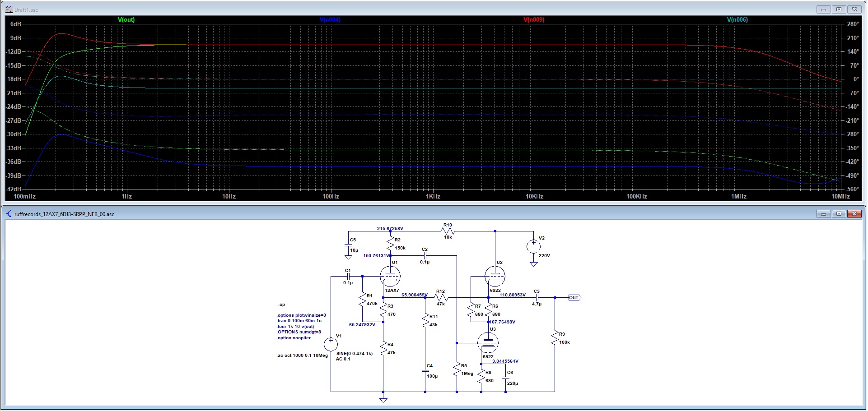Viewport: 868px width, 411px height.
Task: Restore the Draft1.asc plot window
Action: coord(839,9)
